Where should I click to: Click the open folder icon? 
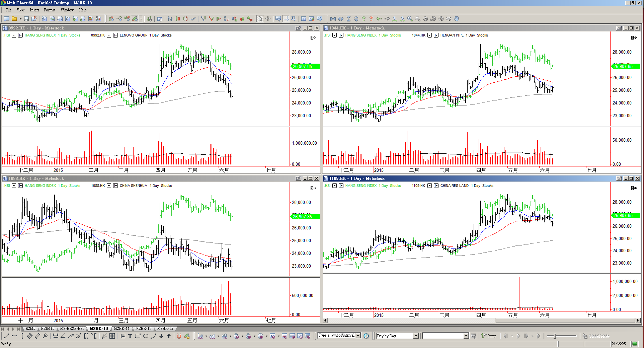click(x=14, y=19)
